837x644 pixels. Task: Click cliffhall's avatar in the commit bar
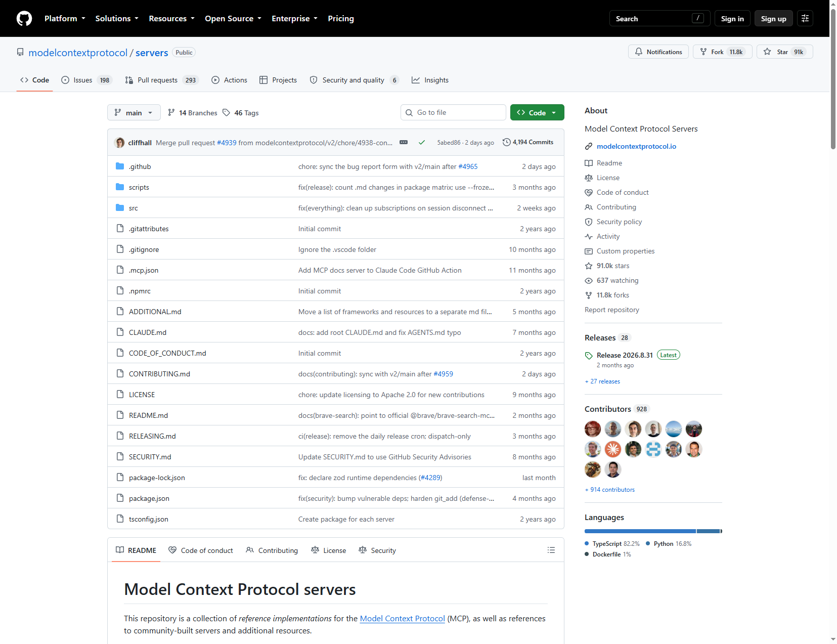tap(120, 143)
